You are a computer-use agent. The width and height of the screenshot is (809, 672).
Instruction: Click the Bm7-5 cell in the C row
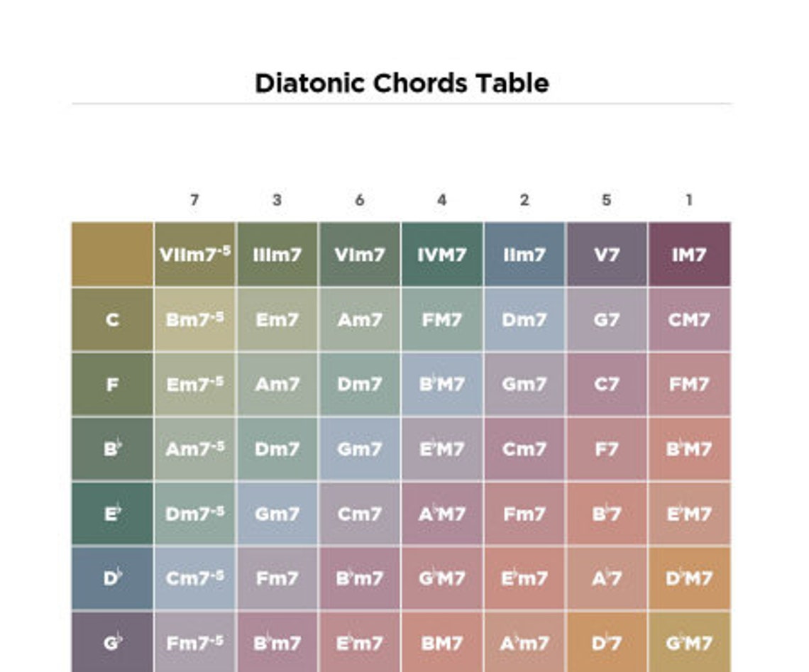click(x=194, y=320)
